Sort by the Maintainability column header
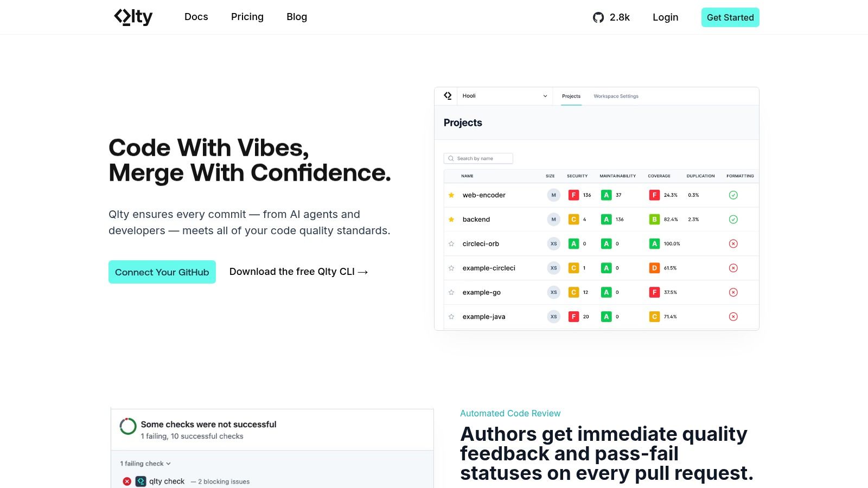Viewport: 868px width, 488px height. pos(618,176)
